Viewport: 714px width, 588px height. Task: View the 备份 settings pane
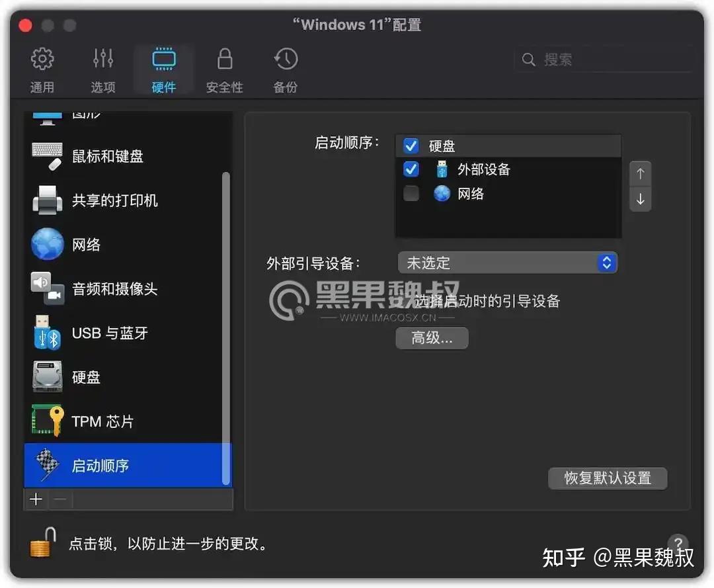285,68
